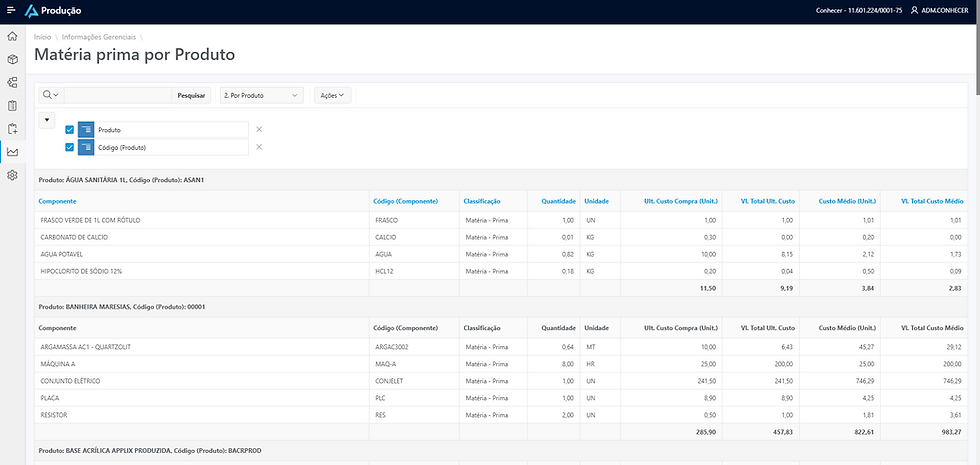Remove the Código (Produto) control break
Image resolution: width=980 pixels, height=465 pixels.
[259, 148]
